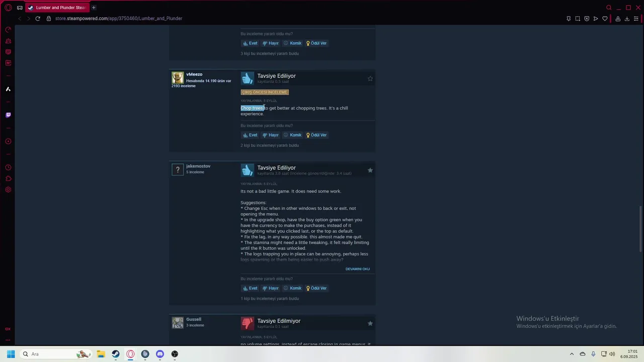Open the browser tab search magnifier

click(x=609, y=8)
